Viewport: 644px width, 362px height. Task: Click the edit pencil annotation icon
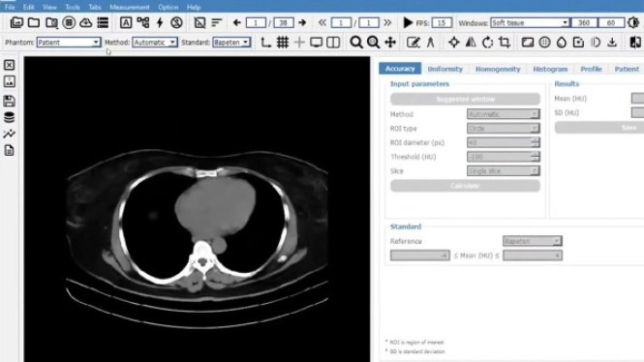tap(414, 43)
